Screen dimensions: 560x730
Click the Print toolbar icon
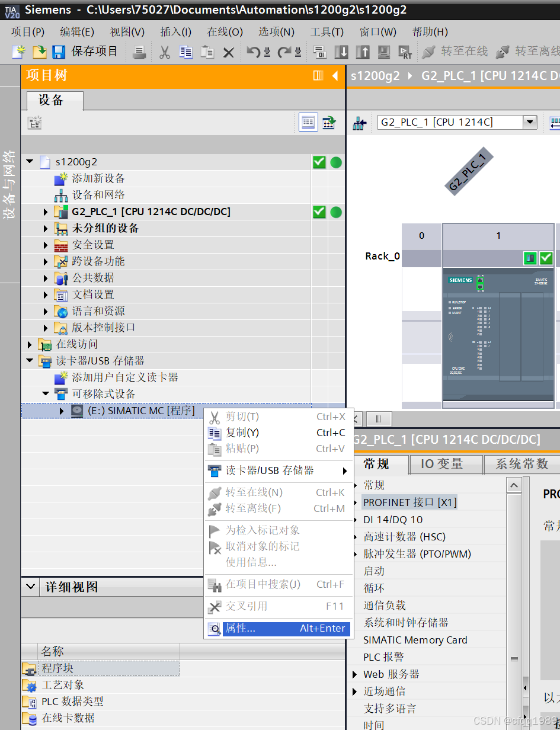pos(139,52)
